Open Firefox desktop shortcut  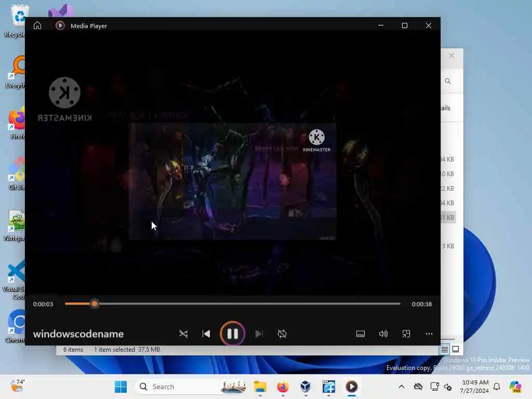point(17,123)
